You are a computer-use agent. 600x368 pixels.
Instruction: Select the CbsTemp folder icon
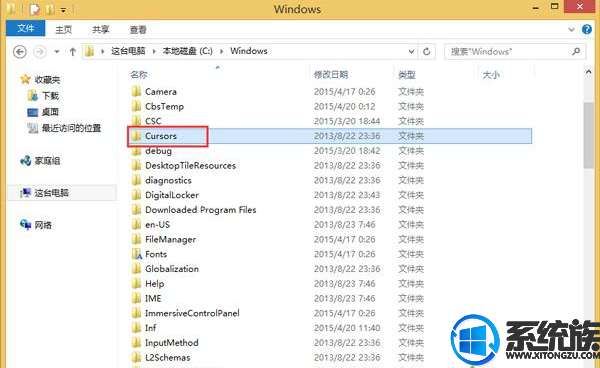pos(136,106)
